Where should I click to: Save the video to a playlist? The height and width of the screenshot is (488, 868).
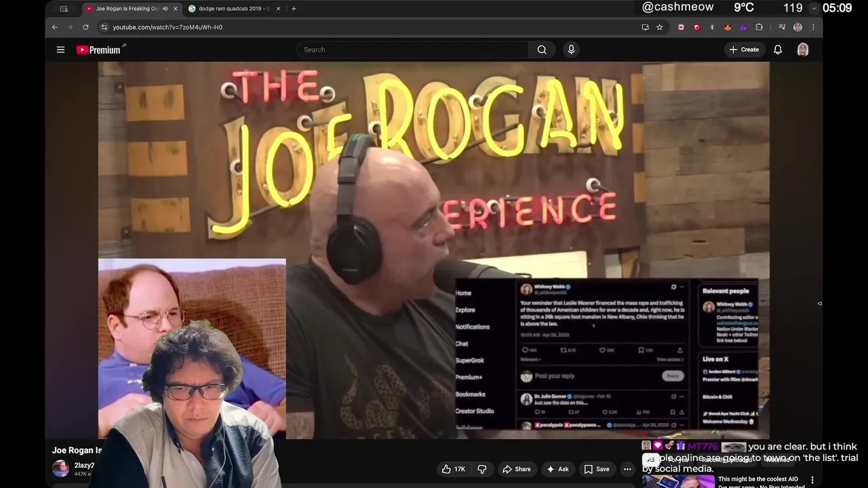point(597,469)
